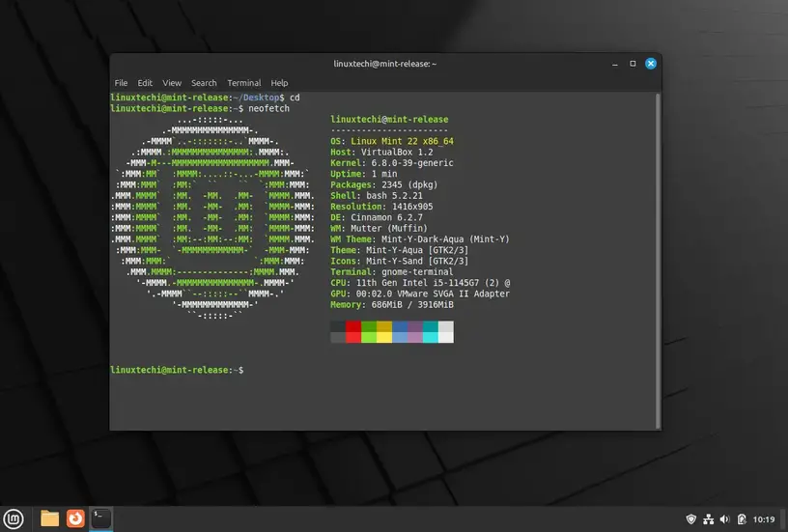Click the WM Theme: Mint-Y-Dark-Aqua line
Viewport: 788px width, 532px height.
pos(420,239)
